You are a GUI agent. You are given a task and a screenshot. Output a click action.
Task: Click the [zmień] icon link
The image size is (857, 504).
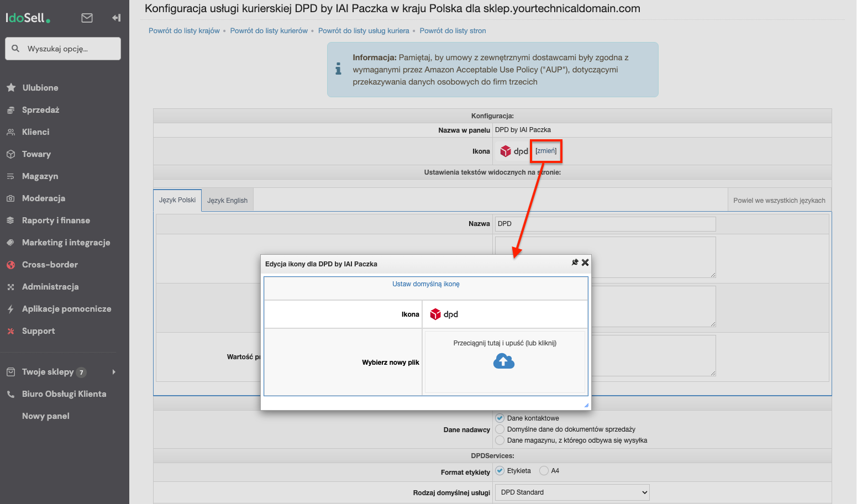coord(546,151)
